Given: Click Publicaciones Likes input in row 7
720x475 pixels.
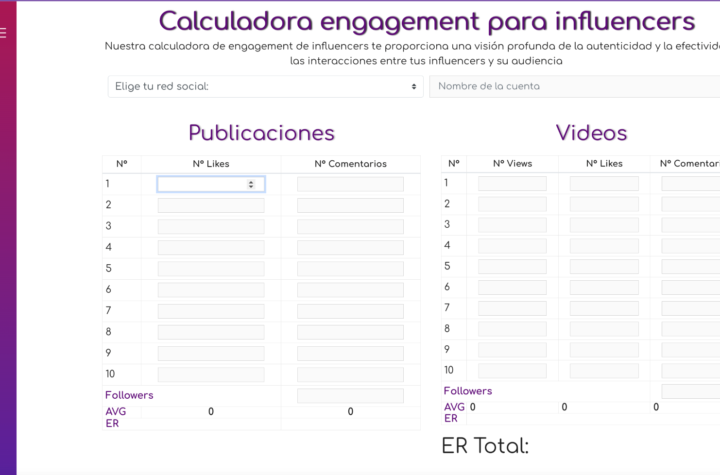Looking at the screenshot, I should tap(211, 311).
